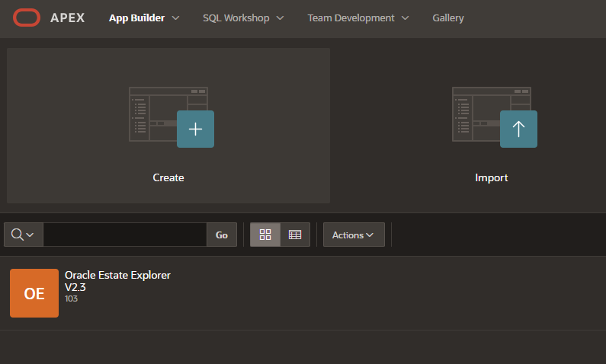Switch to View Icons grid layout

click(x=265, y=235)
